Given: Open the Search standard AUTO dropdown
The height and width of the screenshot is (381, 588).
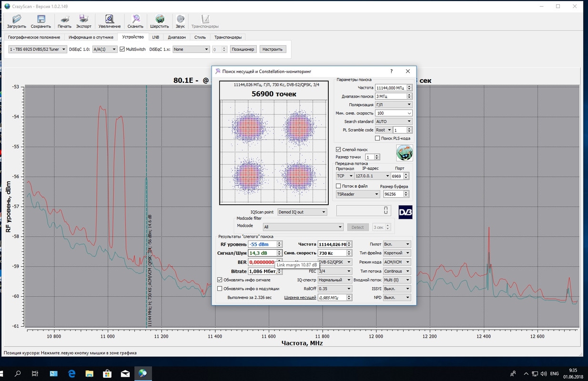Looking at the screenshot, I should point(394,121).
